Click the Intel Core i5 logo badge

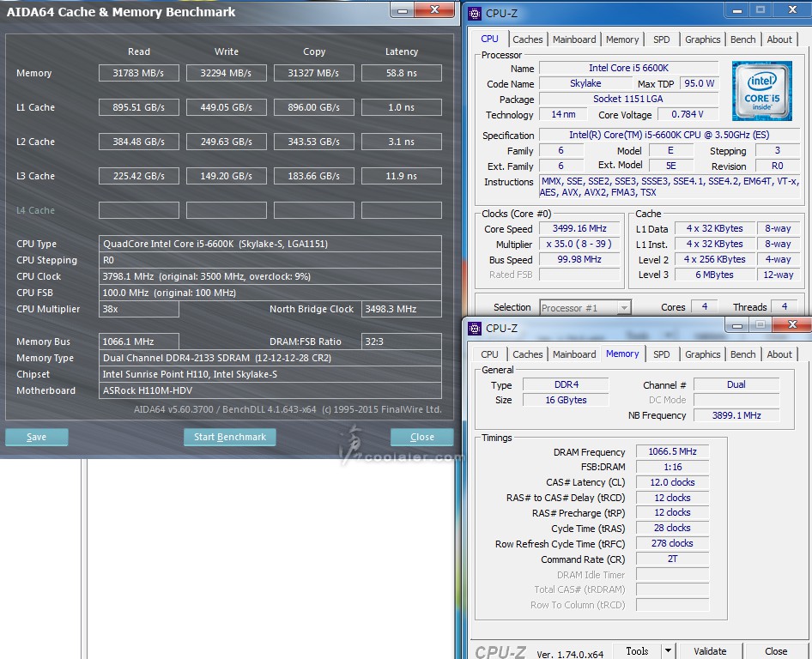(761, 91)
